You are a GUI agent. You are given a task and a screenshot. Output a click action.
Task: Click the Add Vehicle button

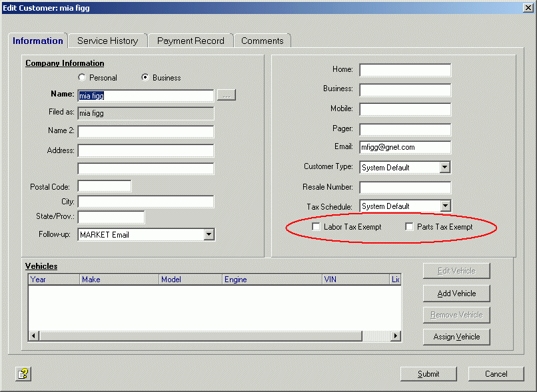tap(456, 294)
